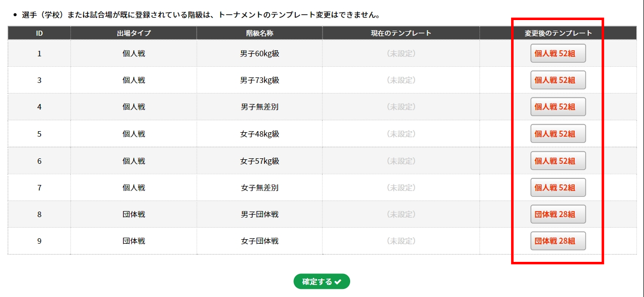Click 団体戦 type cell in row ID 8

(134, 215)
